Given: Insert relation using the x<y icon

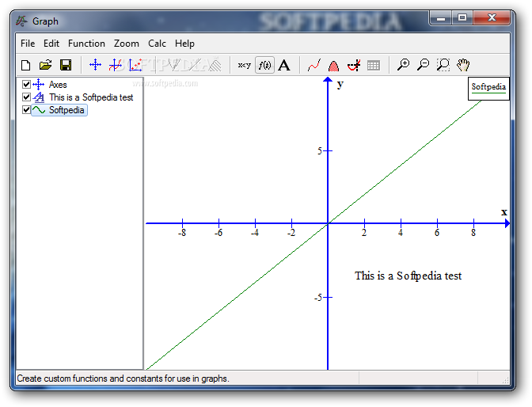Looking at the screenshot, I should click(245, 64).
